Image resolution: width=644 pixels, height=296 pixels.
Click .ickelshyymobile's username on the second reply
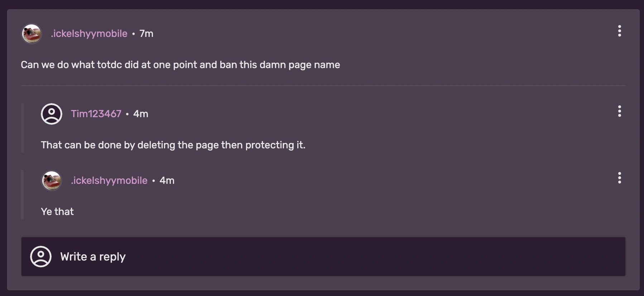(x=109, y=181)
